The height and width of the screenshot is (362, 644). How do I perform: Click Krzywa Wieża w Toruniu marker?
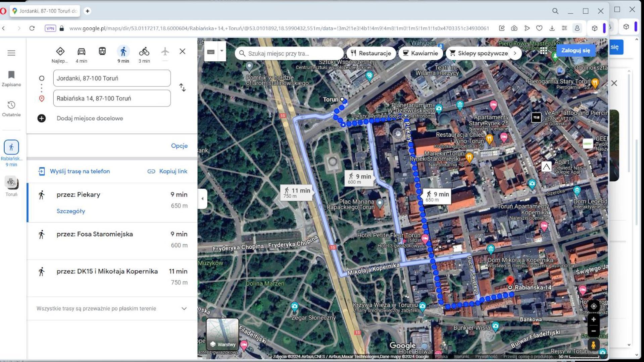click(x=422, y=306)
